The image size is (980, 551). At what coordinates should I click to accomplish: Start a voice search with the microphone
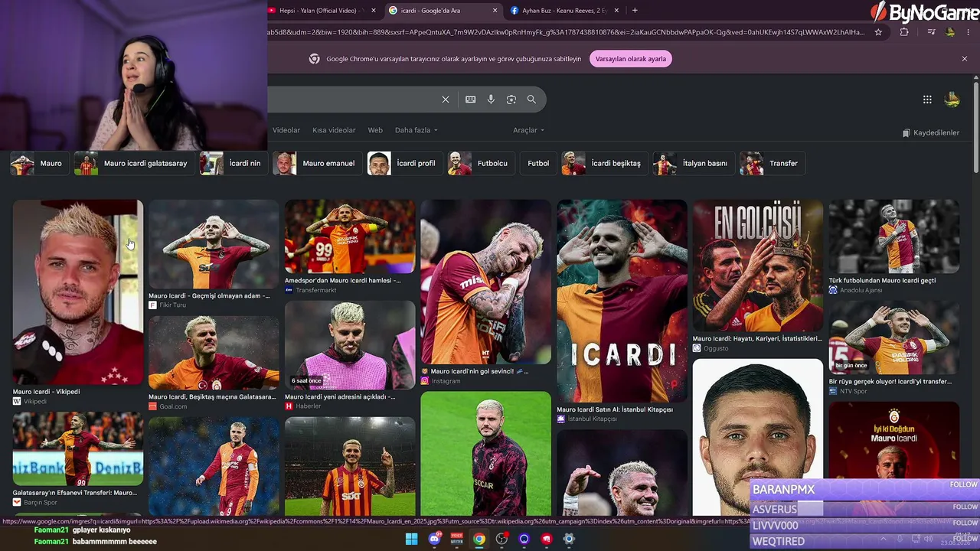[491, 99]
